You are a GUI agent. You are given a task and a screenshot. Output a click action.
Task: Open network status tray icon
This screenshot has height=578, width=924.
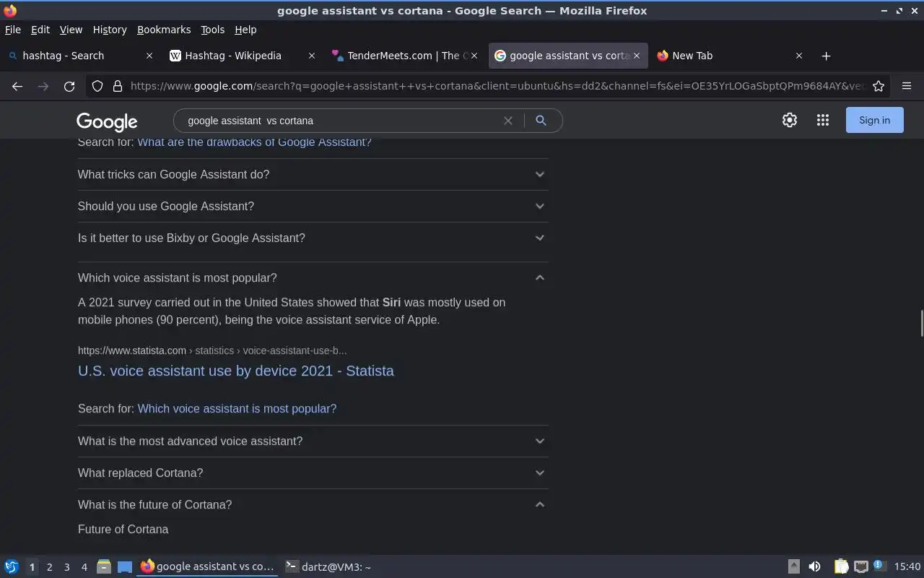pos(860,566)
